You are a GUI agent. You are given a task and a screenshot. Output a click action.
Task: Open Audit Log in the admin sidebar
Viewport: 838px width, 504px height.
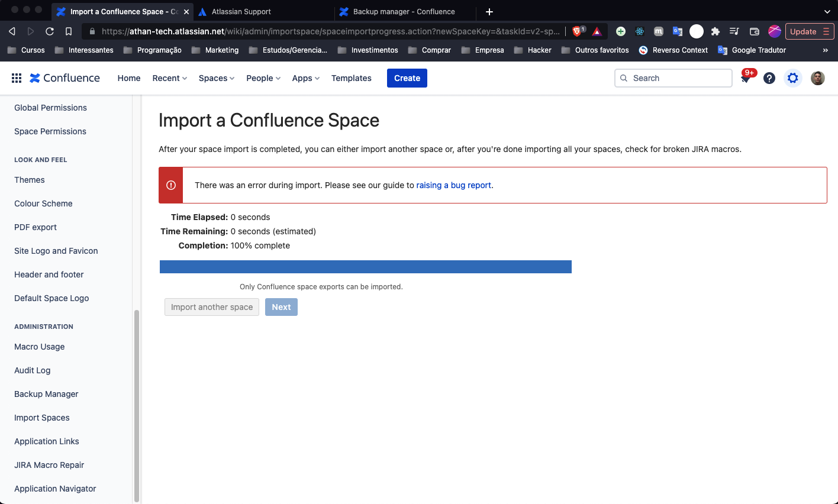(33, 370)
